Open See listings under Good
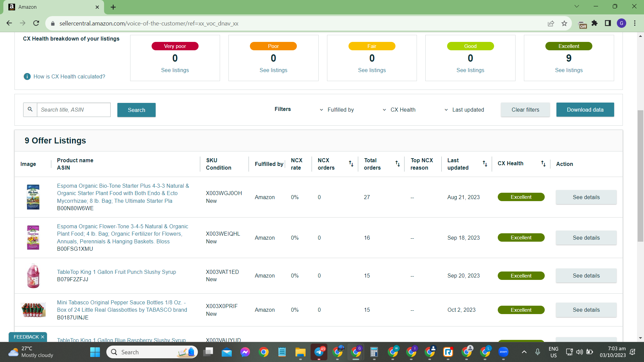Screen dimensions: 644x362 (x=470, y=70)
